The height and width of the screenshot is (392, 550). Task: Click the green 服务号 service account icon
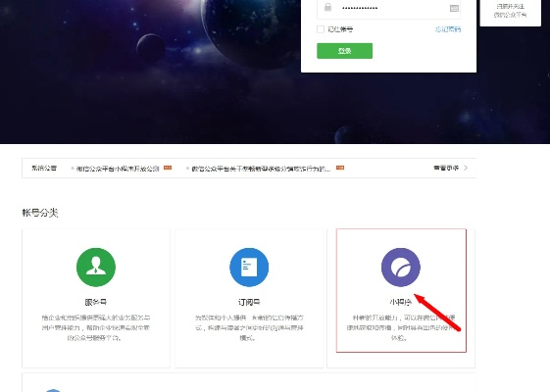click(x=96, y=268)
